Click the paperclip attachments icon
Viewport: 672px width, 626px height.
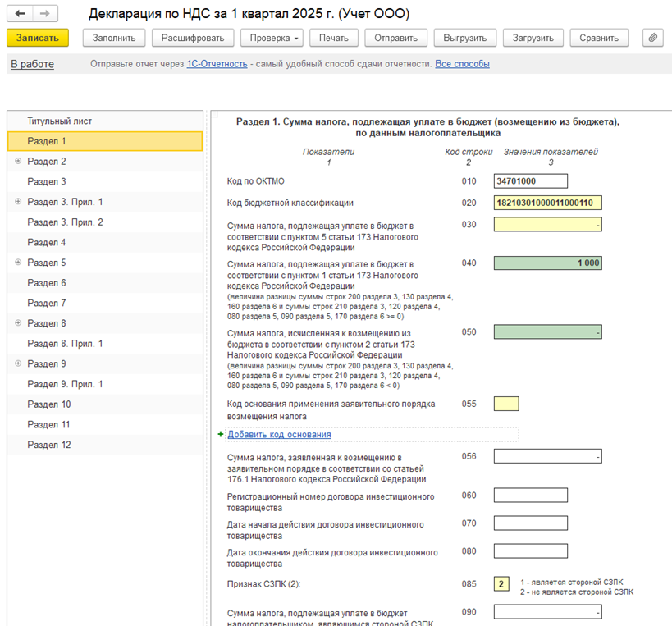click(652, 38)
